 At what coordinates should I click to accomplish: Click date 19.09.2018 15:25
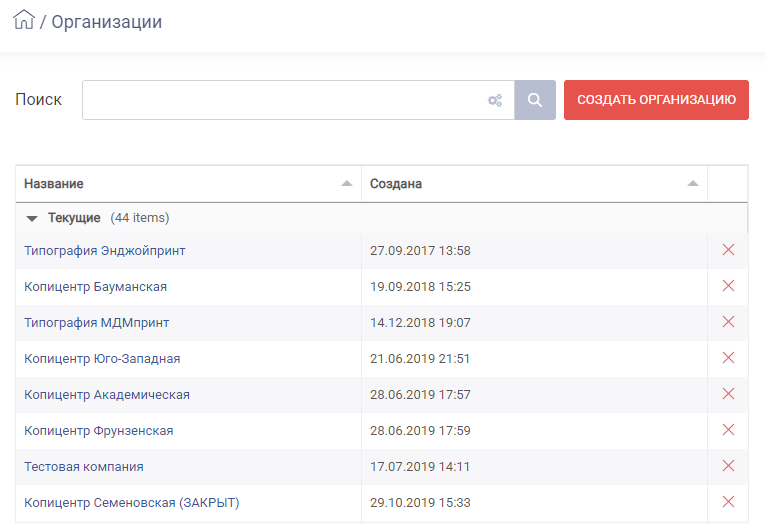420,287
